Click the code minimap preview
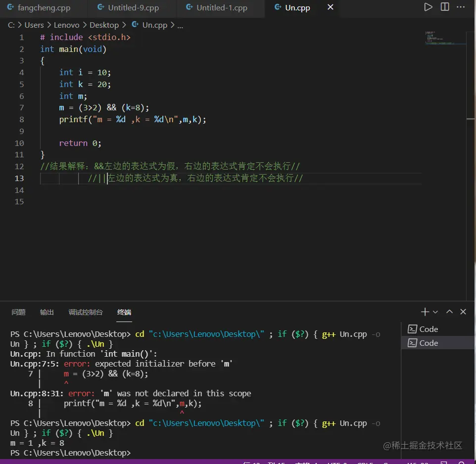 click(x=445, y=38)
